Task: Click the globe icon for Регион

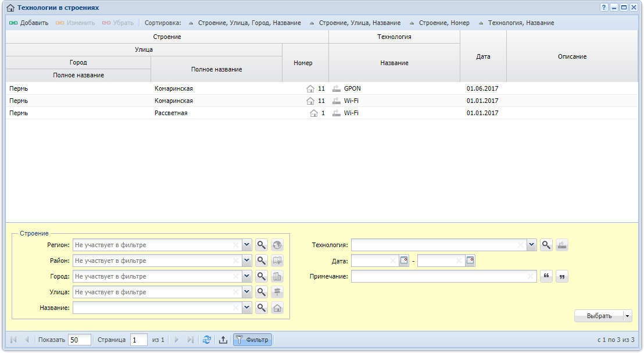Action: coord(277,245)
